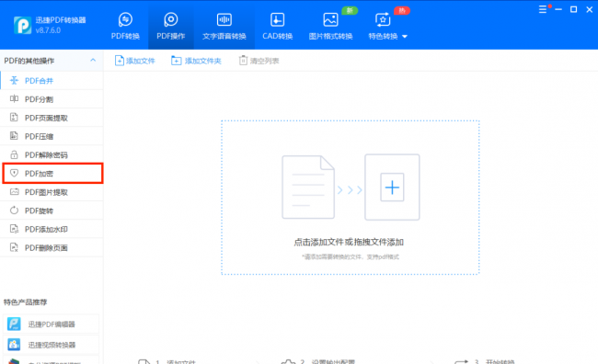Open the PDF解除密码 sidebar item

[x=52, y=154]
